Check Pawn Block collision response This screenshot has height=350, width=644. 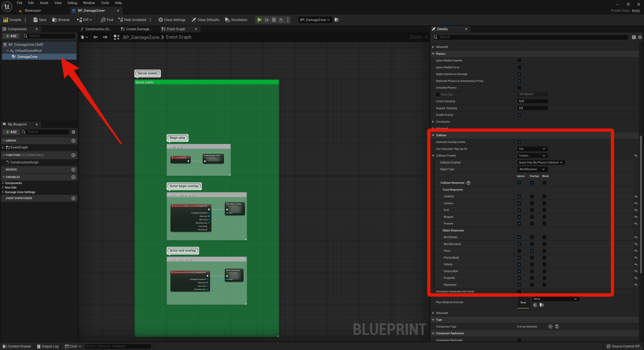coord(544,251)
